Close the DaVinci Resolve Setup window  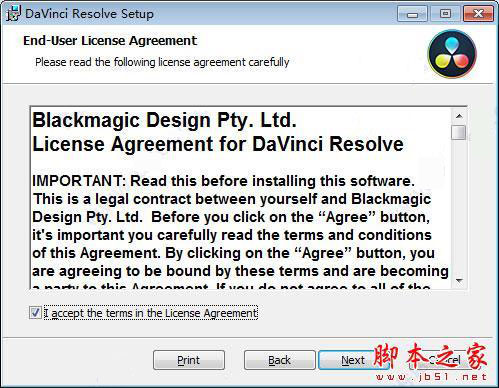click(x=478, y=14)
